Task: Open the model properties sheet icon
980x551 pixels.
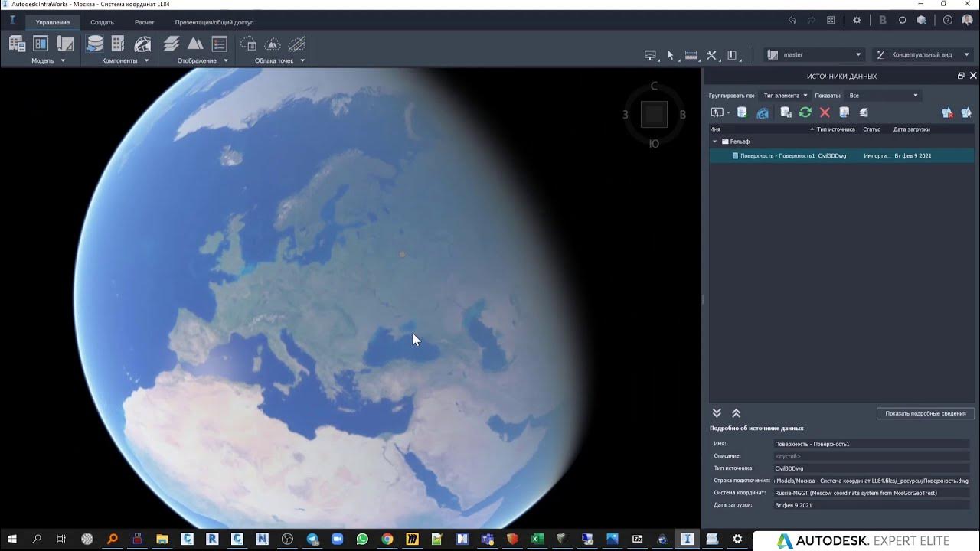Action: (x=65, y=44)
